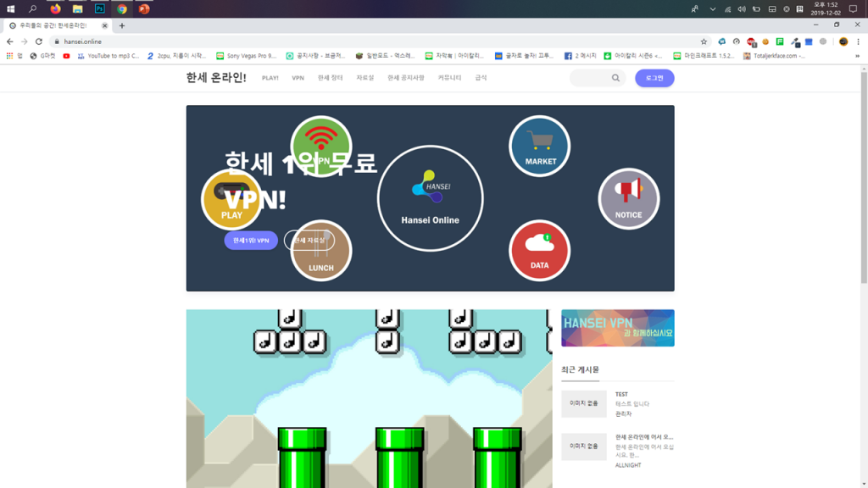Open the YouTube to mp3 bookmark
Viewport: 868px width, 488px height.
pos(108,56)
